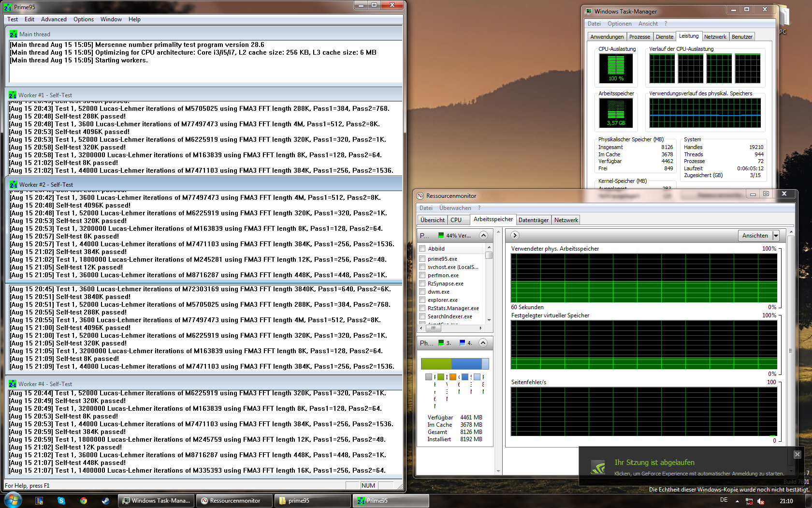The image size is (812, 508).
Task: Open the Ansicht menu in Task-Manager
Action: click(x=648, y=24)
